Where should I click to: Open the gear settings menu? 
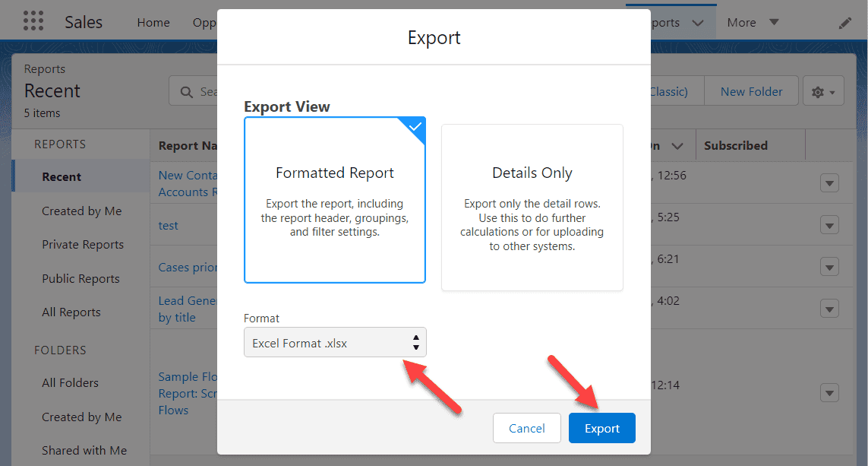(823, 91)
